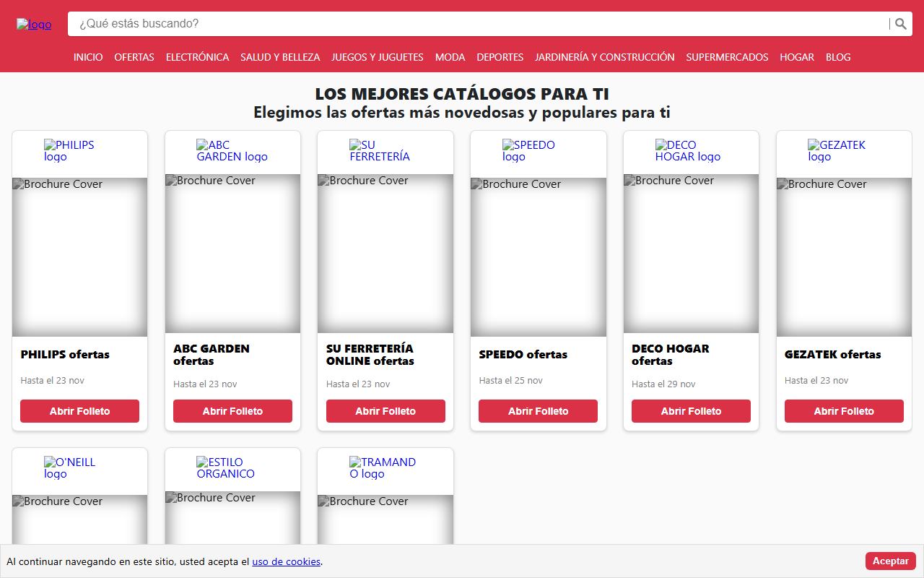
Task: Visit the BLOG nav link
Action: point(838,57)
